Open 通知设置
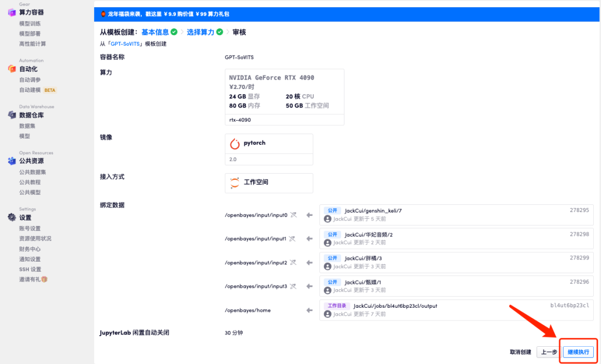This screenshot has height=364, width=601. pyautogui.click(x=30, y=259)
